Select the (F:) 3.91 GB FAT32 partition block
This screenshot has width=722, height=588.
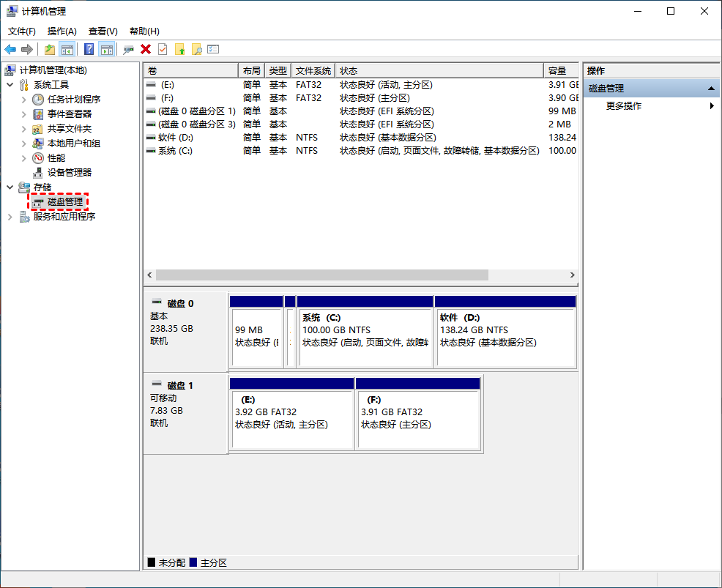(418, 414)
